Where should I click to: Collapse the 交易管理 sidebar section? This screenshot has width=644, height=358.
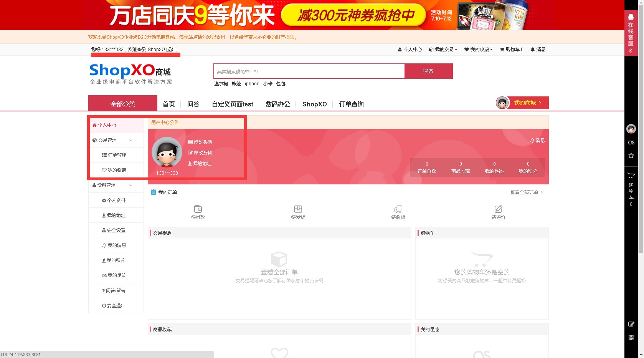(x=116, y=140)
